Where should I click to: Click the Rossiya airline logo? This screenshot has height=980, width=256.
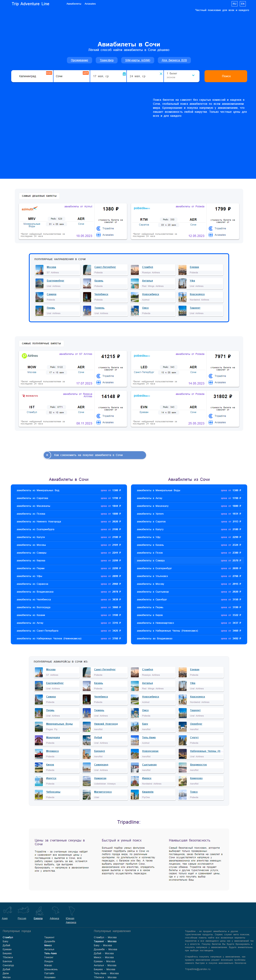[30, 396]
